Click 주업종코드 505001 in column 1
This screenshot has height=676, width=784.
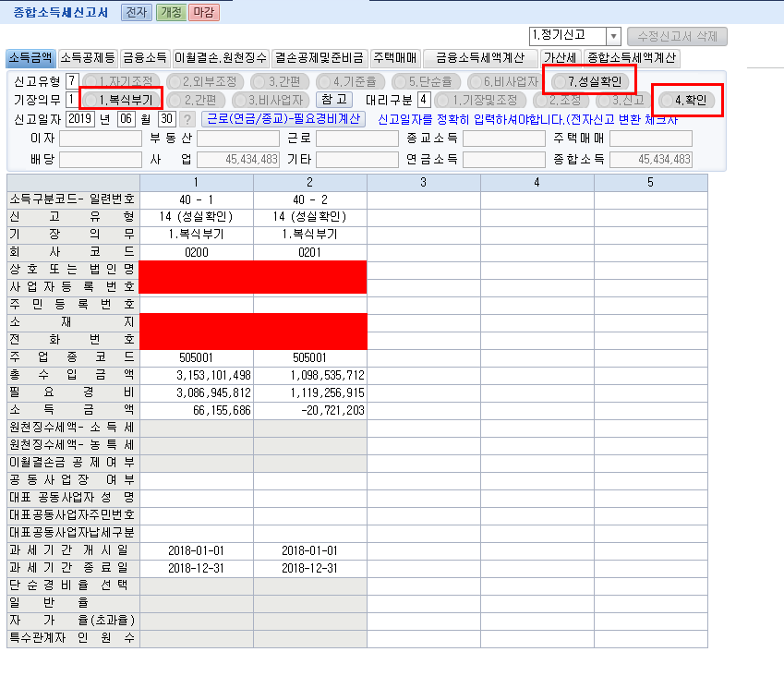(197, 358)
